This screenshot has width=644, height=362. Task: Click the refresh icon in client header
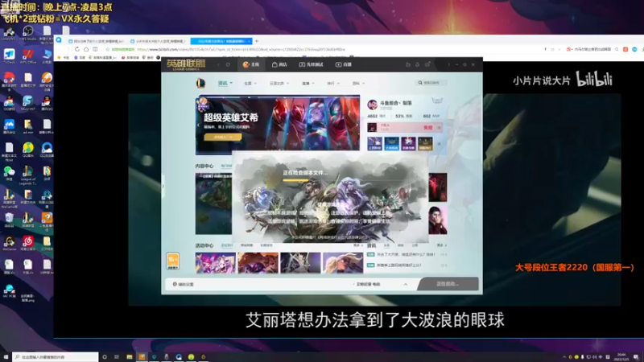(228, 64)
